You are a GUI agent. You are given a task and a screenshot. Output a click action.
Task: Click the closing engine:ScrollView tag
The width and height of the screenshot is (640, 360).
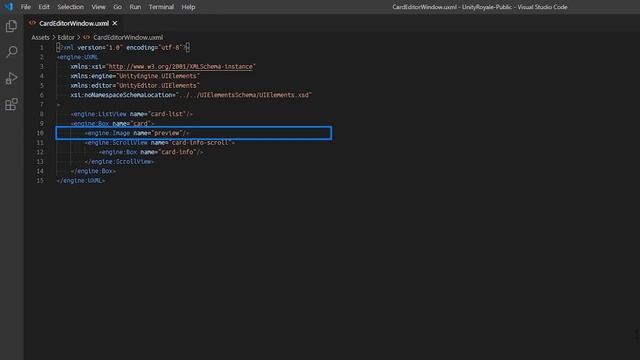[x=119, y=162]
